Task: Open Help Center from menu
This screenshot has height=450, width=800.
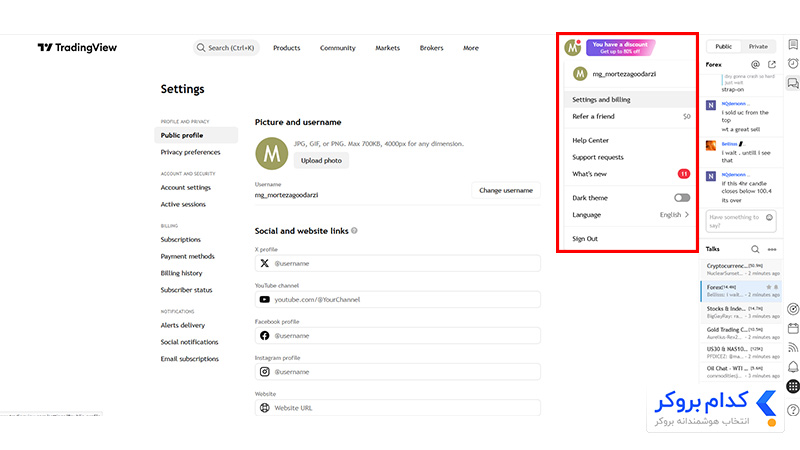Action: 630,140
